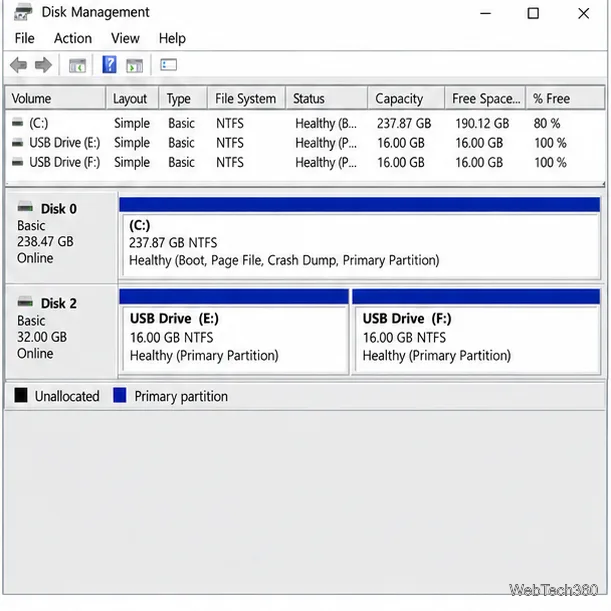Select USB Drive (F:) partition block on Disk 2

click(476, 332)
